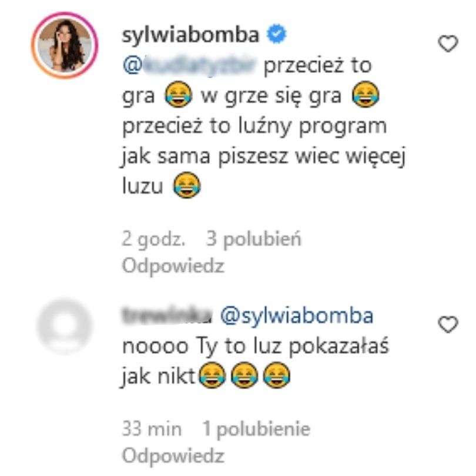Follow the @sylwiabomba mention in the reply
The image size is (476, 476).
(297, 316)
